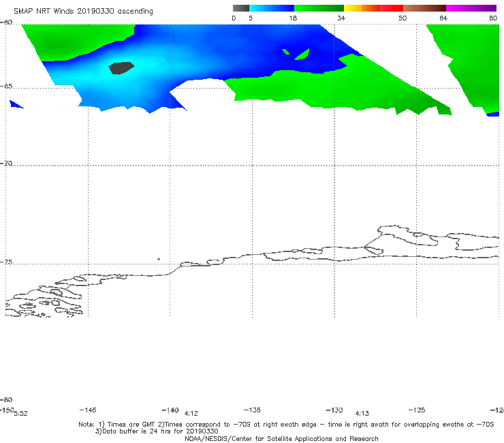Image resolution: width=504 pixels, height=443 pixels.
Task: Click the dark gray low-wind patch on the map
Action: coord(121,68)
